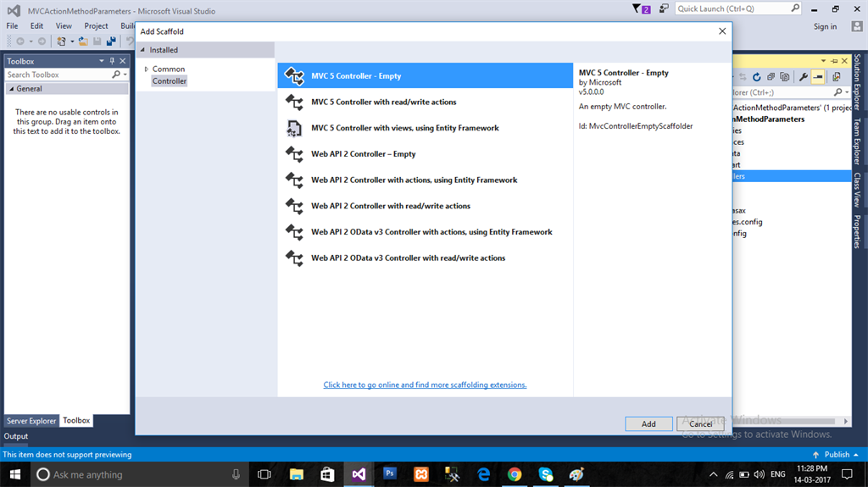Click View Class Diagram icon in Solution Explorer
868x487 pixels.
tap(837, 77)
